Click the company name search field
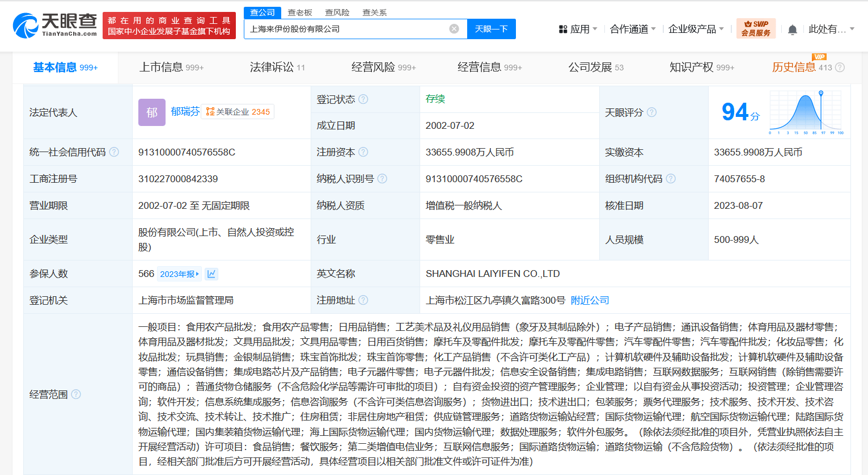The height and width of the screenshot is (475, 868). [346, 29]
